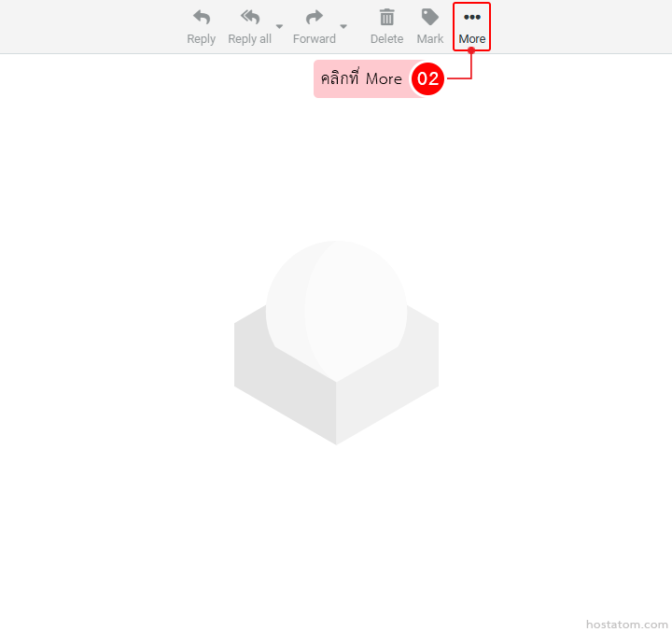Click the red 02 step badge
This screenshot has width=672, height=632.
pyautogui.click(x=427, y=79)
